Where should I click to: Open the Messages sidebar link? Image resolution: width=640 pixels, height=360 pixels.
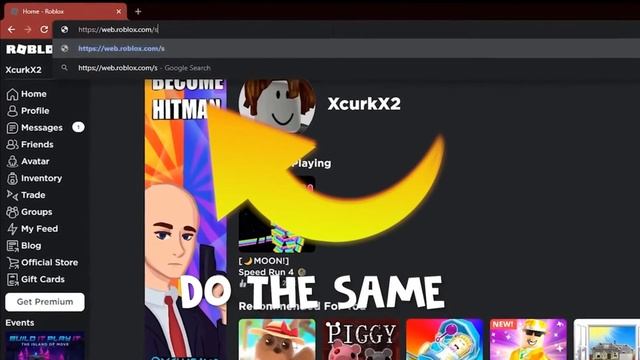(42, 128)
